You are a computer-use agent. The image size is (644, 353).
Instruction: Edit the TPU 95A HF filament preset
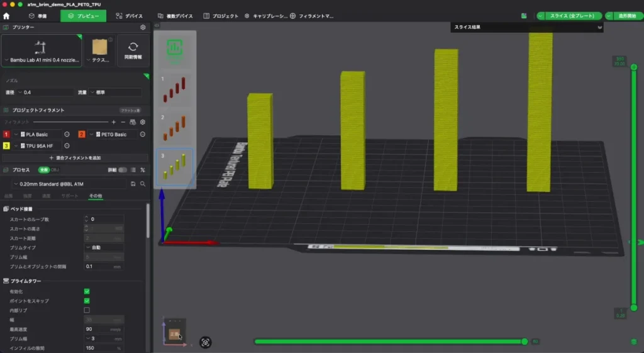[67, 145]
